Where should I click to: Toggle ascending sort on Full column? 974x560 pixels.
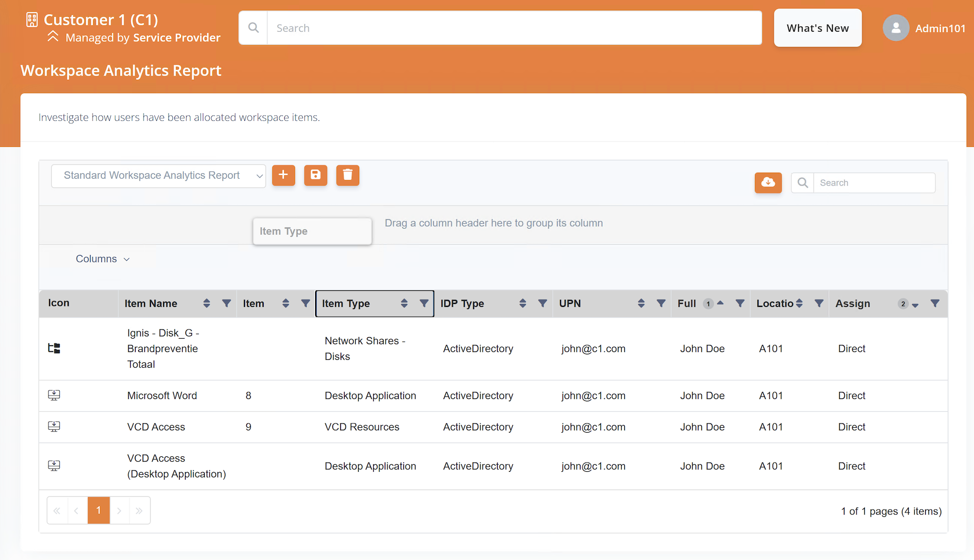[720, 303]
